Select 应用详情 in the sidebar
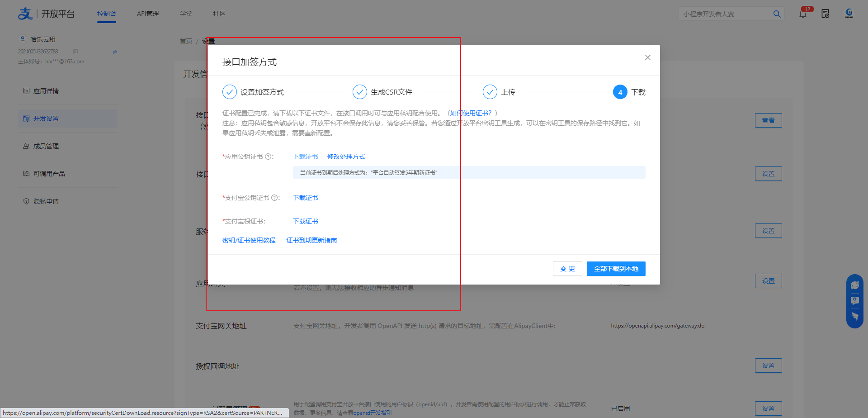This screenshot has width=868, height=418. point(68,91)
